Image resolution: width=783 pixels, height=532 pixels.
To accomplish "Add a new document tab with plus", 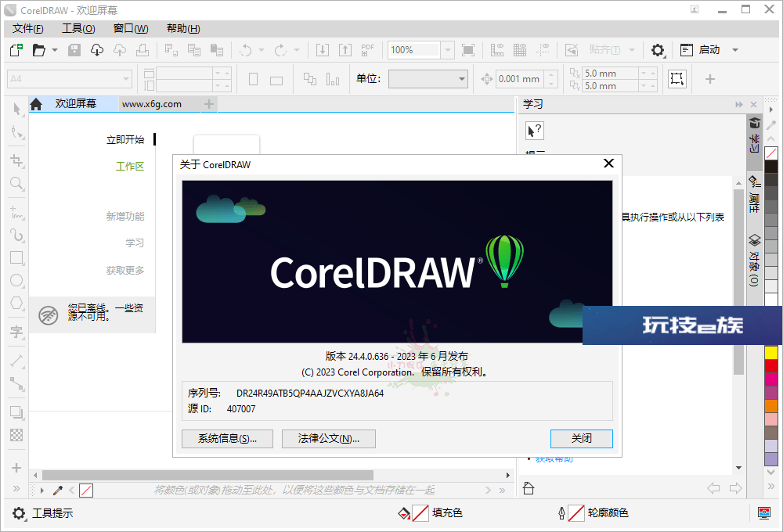I will (x=209, y=104).
